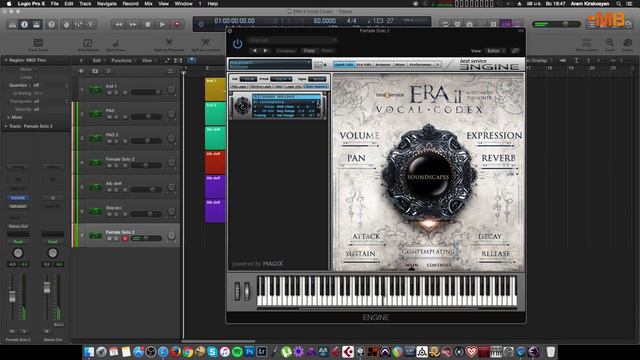Click the Track Zoom toolbar icon
640x360 pixels.
tap(38, 43)
